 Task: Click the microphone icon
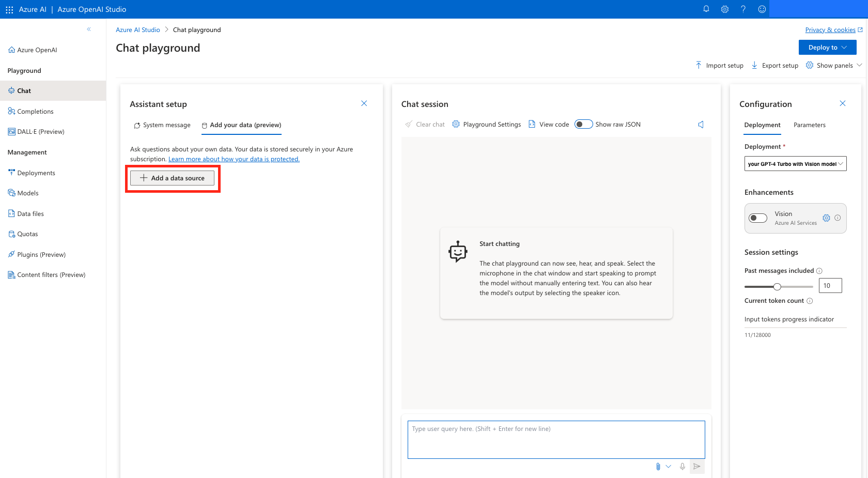click(683, 467)
